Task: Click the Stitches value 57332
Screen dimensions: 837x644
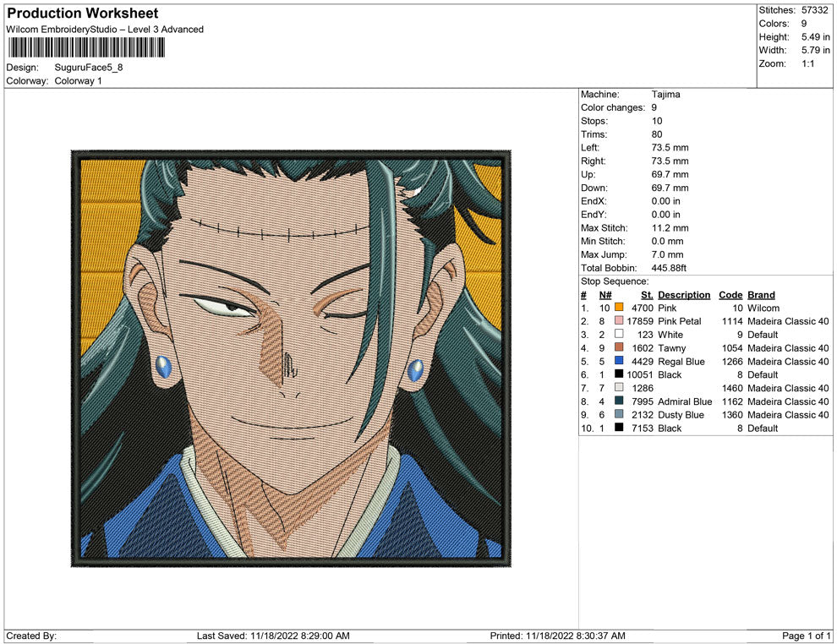Action: (814, 10)
